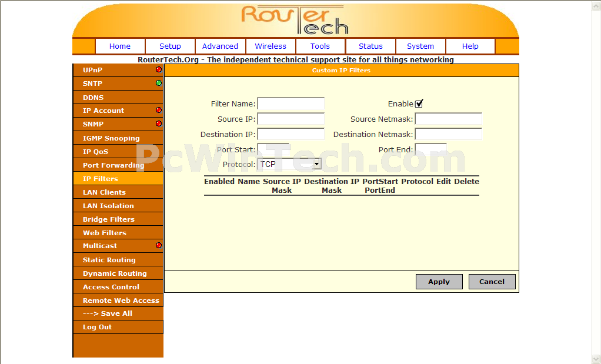Apply the IP filter settings
Screen dimensions: 601x364
click(439, 282)
